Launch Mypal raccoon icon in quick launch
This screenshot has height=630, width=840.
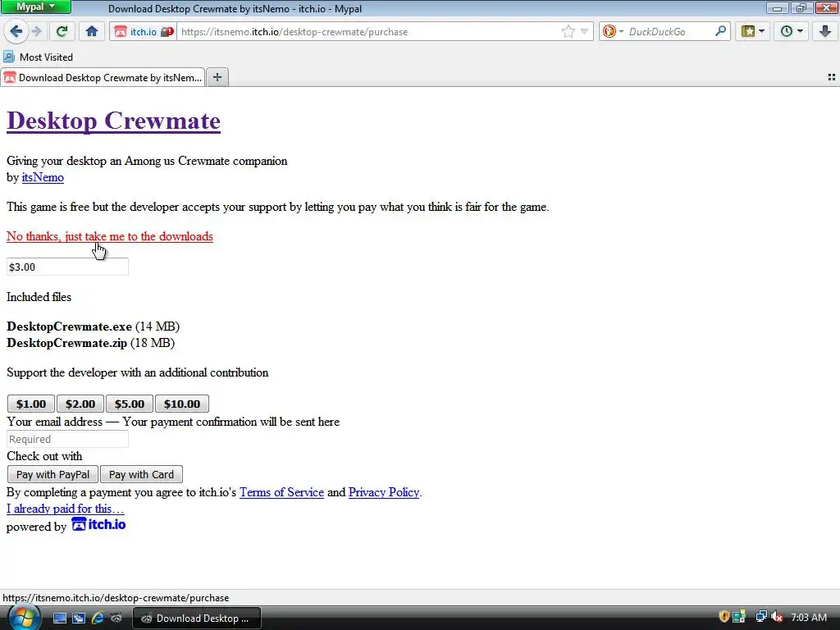tap(116, 619)
